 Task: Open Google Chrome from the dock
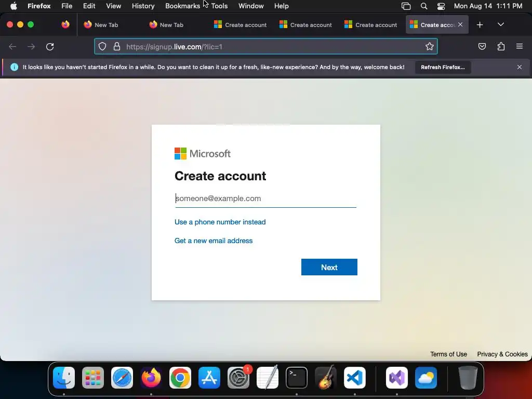[180, 378]
